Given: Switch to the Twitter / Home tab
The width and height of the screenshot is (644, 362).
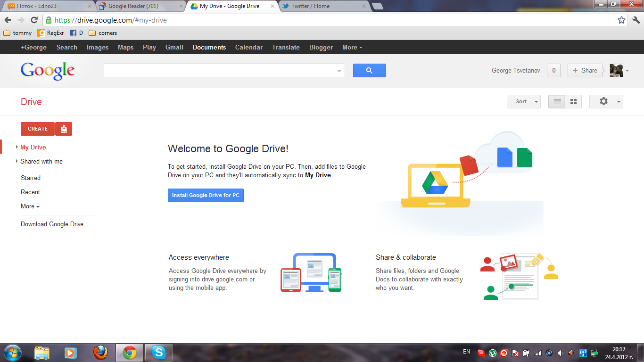Looking at the screenshot, I should coord(323,6).
